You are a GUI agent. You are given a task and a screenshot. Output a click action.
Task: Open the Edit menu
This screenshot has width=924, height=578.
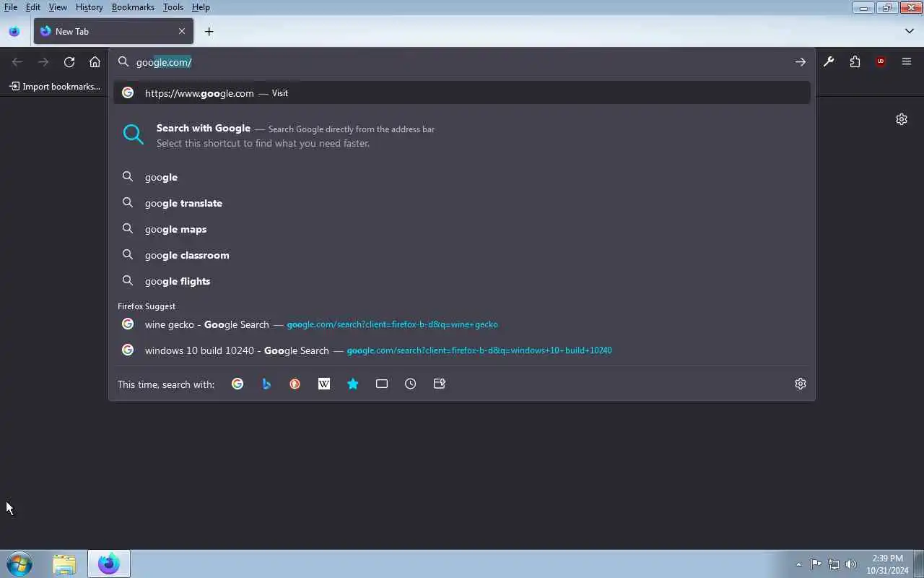point(33,7)
